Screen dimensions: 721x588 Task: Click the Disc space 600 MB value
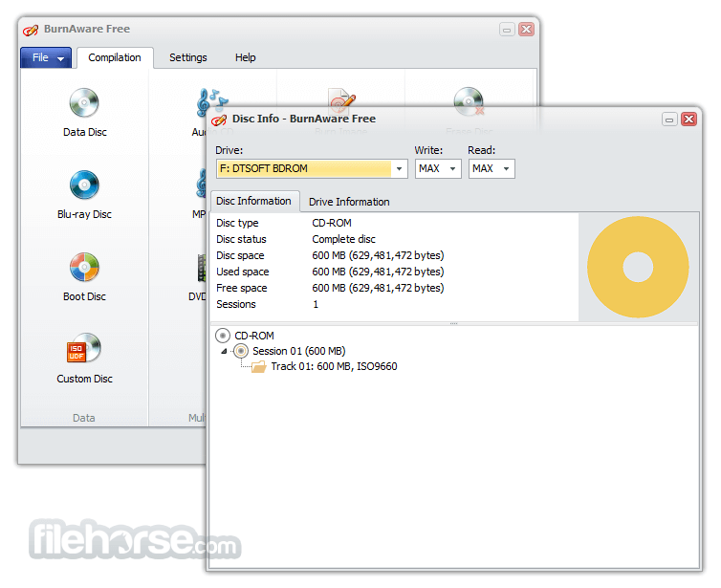coord(378,255)
